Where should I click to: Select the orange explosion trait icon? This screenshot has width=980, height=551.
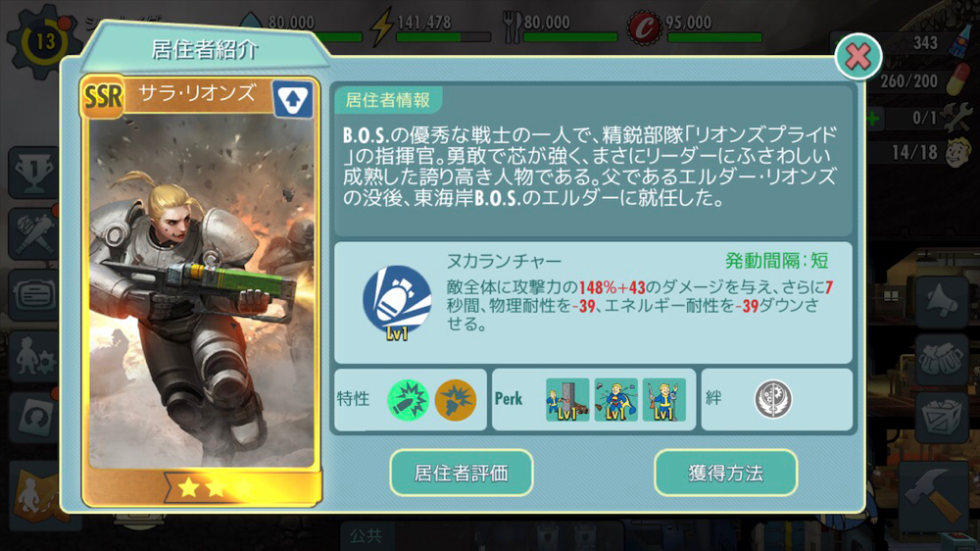coord(455,400)
